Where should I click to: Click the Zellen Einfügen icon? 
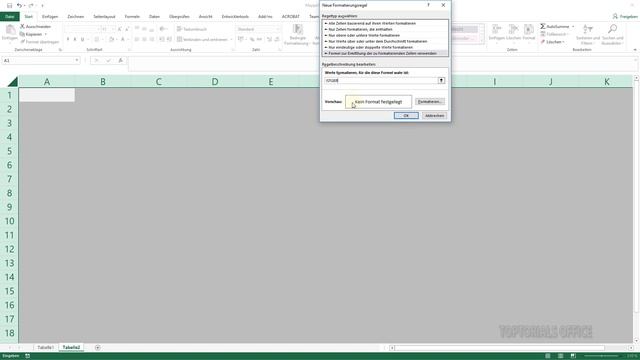(497, 29)
